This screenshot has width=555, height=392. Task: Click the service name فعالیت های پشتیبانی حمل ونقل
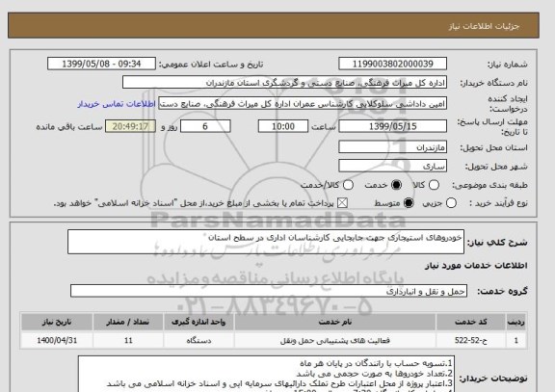335,340
